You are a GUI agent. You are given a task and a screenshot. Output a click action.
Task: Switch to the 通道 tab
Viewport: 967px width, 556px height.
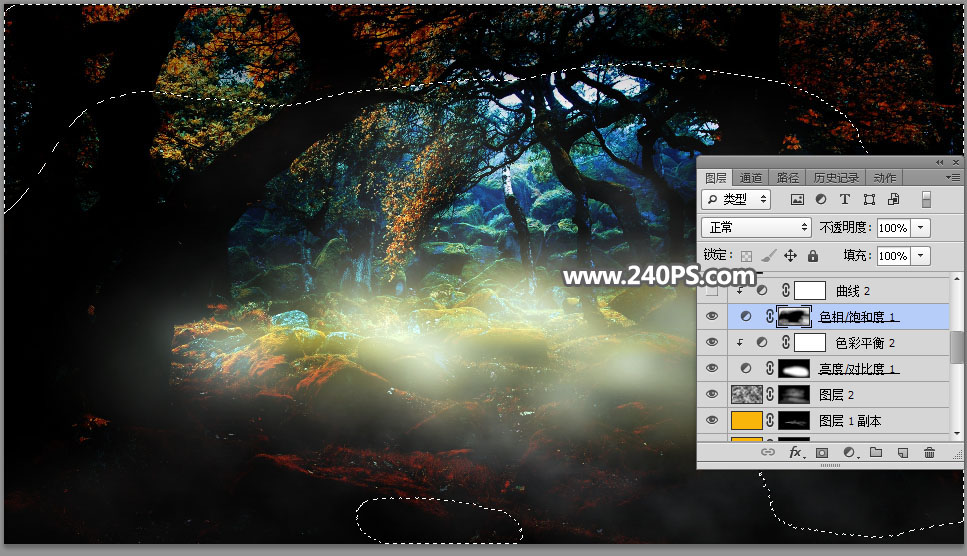(x=751, y=178)
